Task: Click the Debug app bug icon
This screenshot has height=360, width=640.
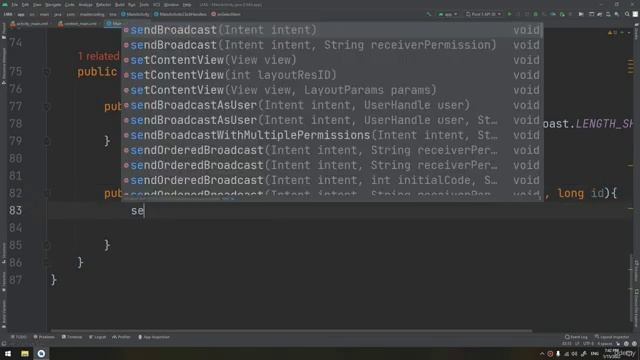Action: point(536,14)
